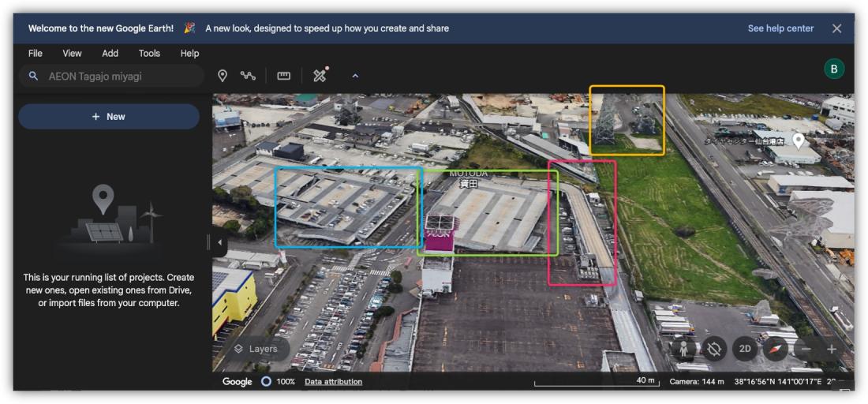Click the See help center link
The image size is (868, 404).
(x=780, y=28)
